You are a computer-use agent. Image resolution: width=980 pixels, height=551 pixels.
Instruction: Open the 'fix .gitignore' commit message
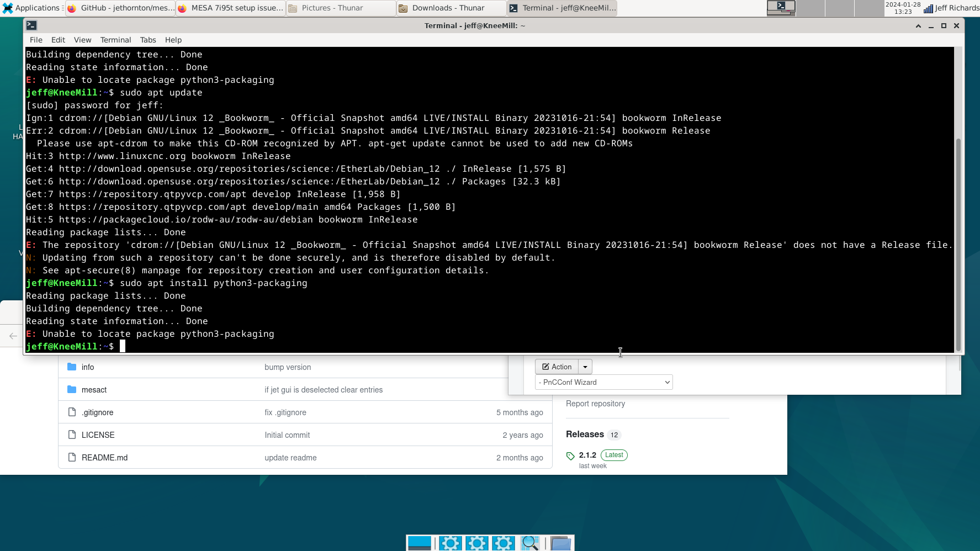coord(285,412)
